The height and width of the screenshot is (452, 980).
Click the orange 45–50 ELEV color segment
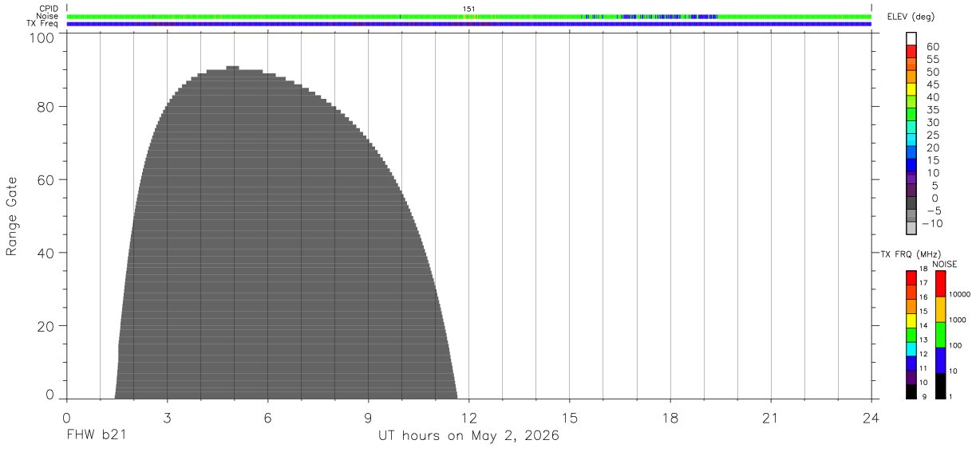(911, 77)
